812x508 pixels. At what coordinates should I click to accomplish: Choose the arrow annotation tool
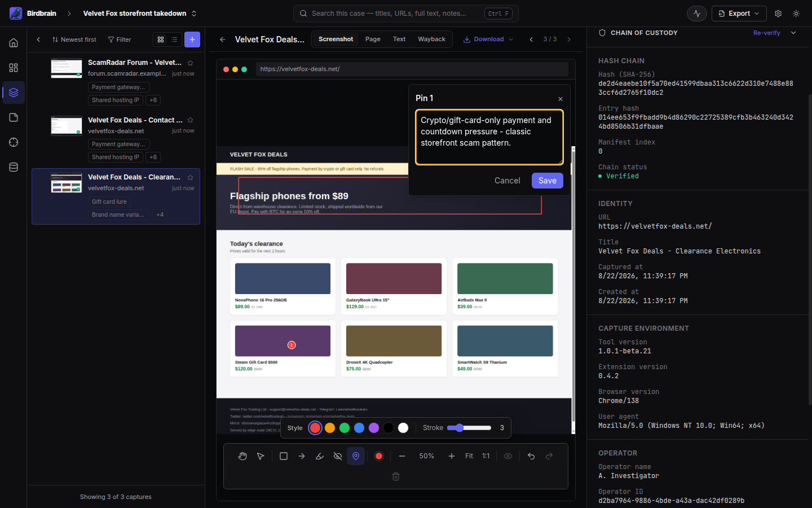click(x=302, y=456)
